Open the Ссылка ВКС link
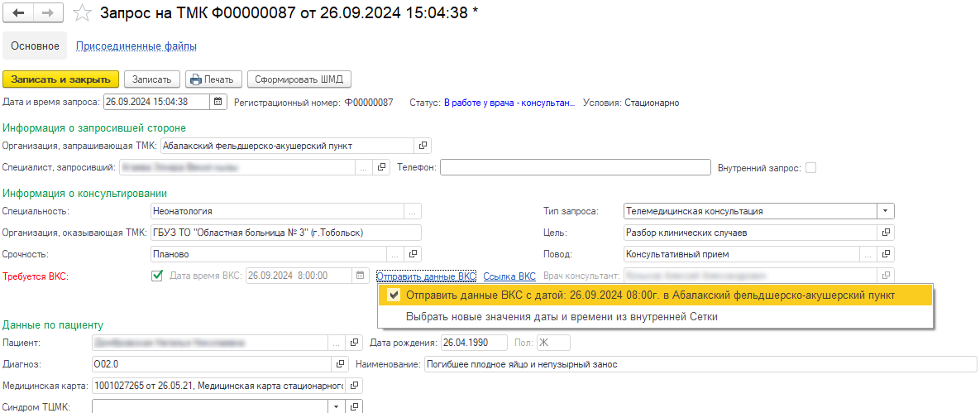Image resolution: width=980 pixels, height=413 pixels. click(509, 276)
